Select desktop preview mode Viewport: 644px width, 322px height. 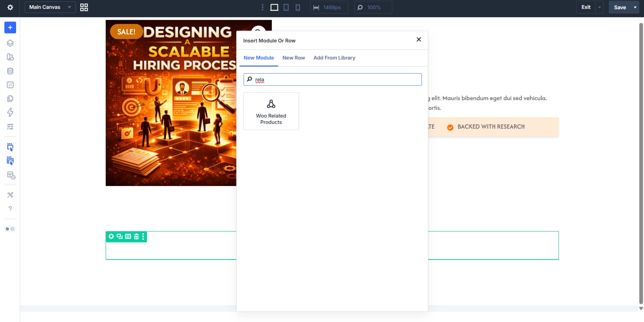(x=274, y=7)
